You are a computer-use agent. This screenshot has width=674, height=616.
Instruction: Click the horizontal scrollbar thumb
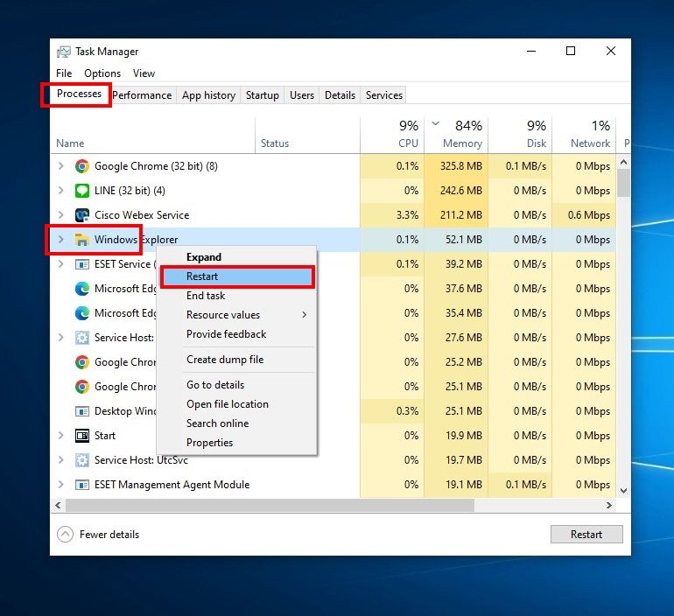pyautogui.click(x=270, y=505)
